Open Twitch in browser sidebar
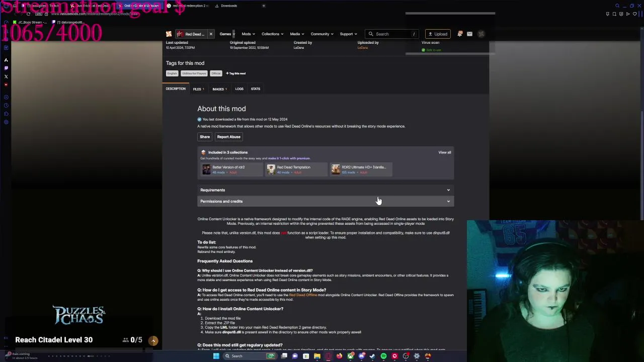Viewport: 644px width, 362px height. (x=6, y=68)
